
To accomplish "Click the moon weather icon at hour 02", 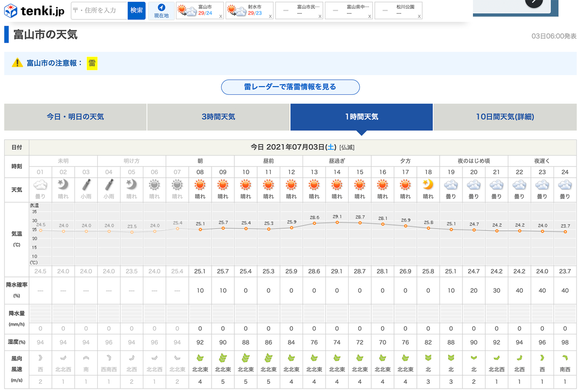I will (x=63, y=184).
